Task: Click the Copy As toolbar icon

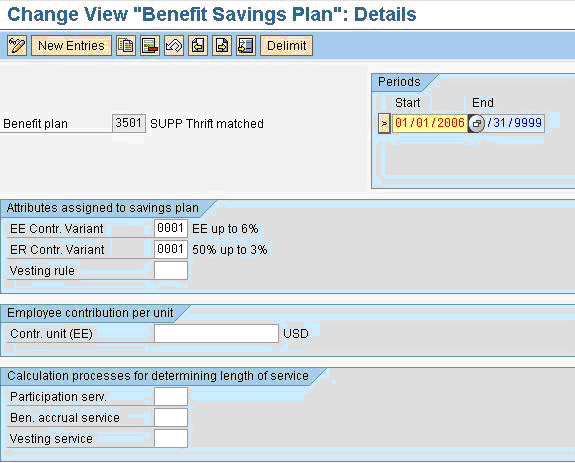Action: click(x=126, y=46)
